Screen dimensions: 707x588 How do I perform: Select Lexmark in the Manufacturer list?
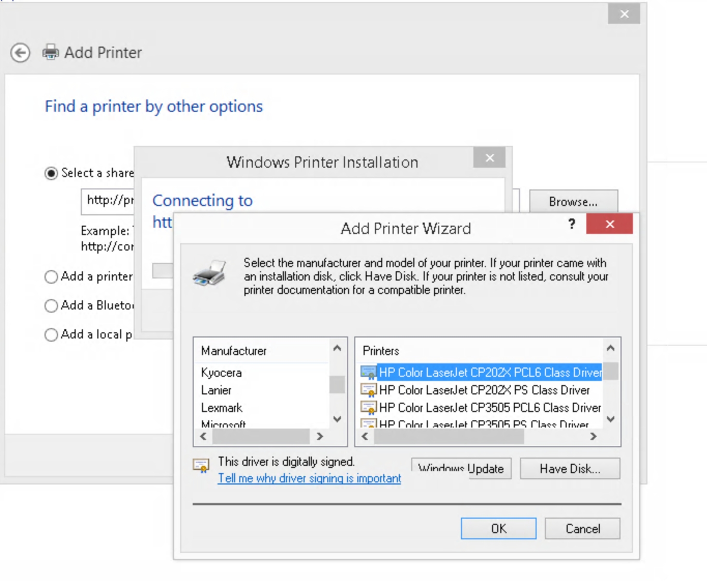pyautogui.click(x=222, y=408)
